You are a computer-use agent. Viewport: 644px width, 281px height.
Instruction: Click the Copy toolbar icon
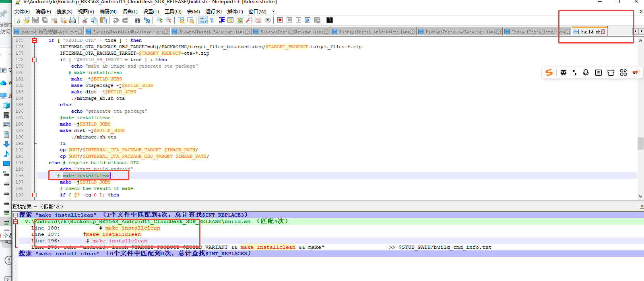click(94, 20)
